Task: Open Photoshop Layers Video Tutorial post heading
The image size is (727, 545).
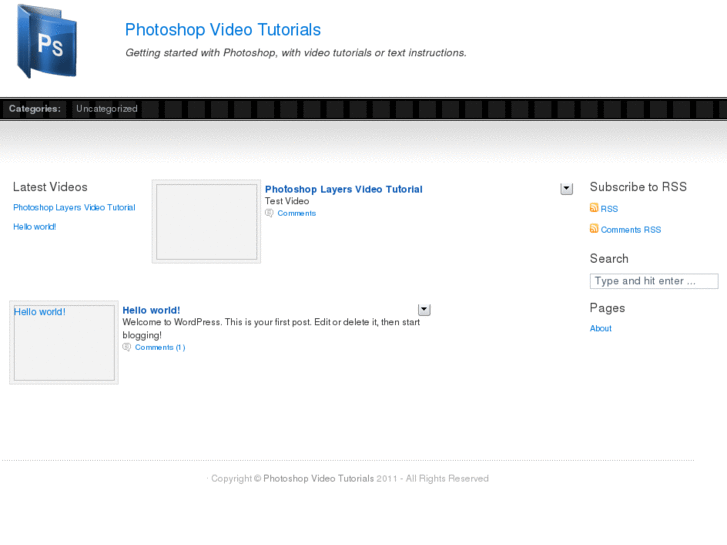Action: [x=343, y=189]
